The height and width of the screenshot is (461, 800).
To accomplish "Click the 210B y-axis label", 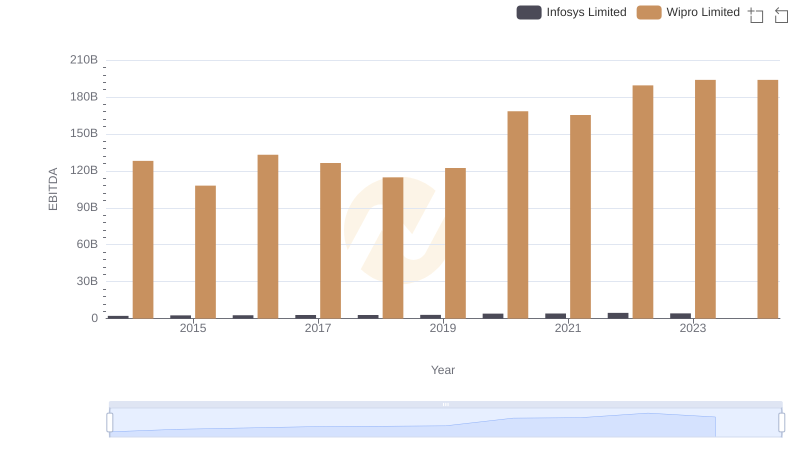I will 84,60.
